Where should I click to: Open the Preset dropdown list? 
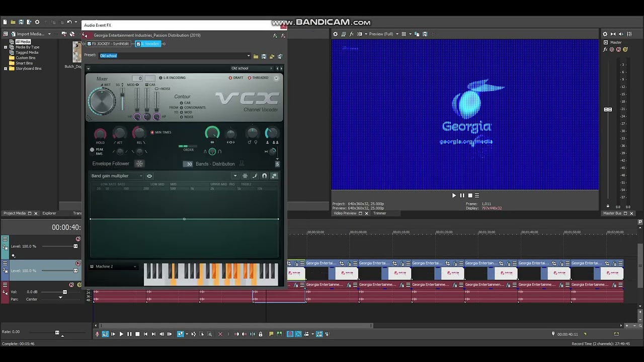[x=248, y=56]
